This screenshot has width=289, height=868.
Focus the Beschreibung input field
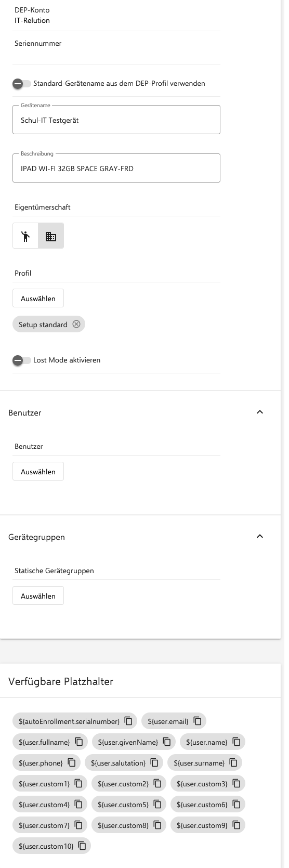pos(116,169)
